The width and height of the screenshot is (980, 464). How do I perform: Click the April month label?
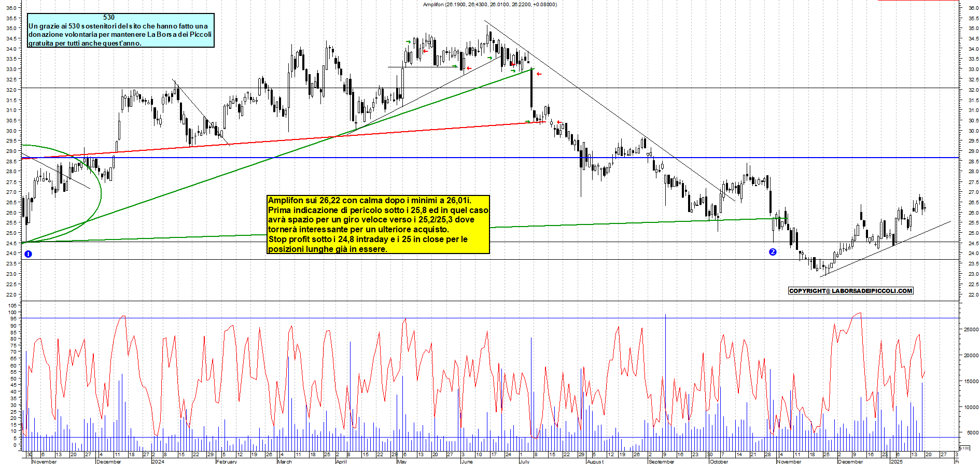point(341,461)
